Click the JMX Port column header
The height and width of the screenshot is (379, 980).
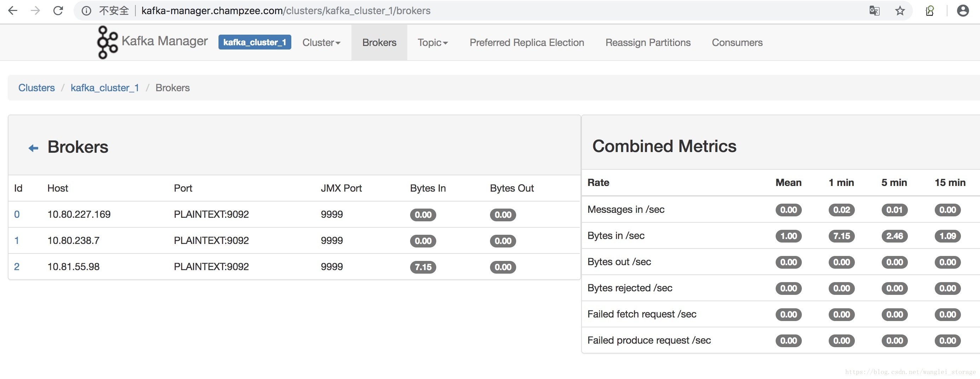[341, 188]
